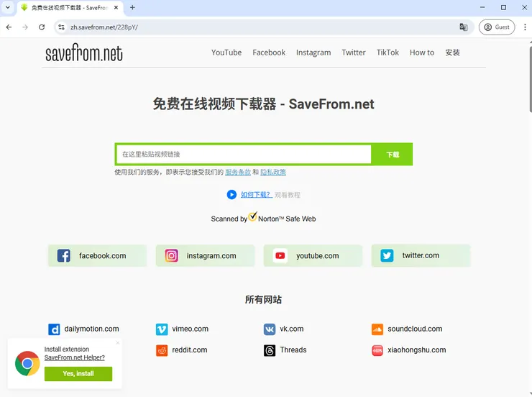The width and height of the screenshot is (532, 397).
Task: Open the tab search dropdown arrow
Action: point(8,7)
